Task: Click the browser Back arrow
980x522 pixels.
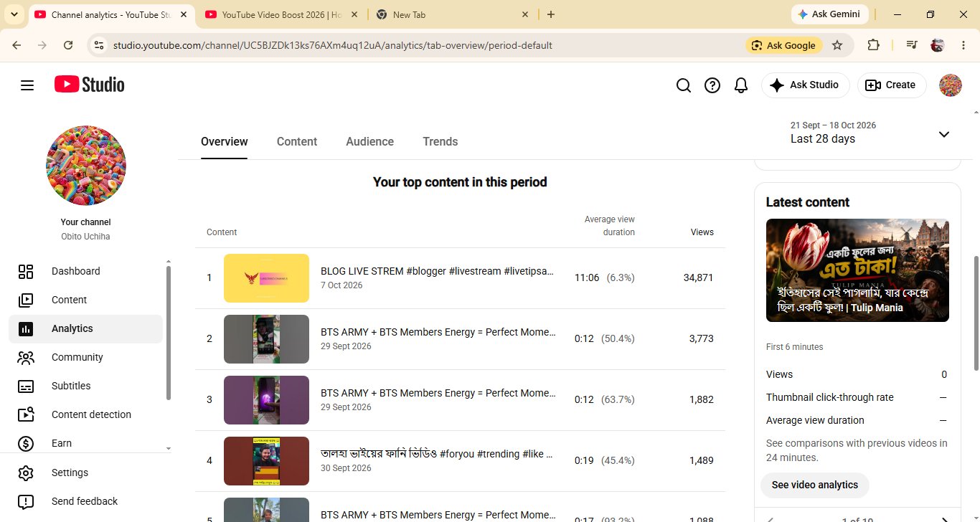Action: pos(17,45)
